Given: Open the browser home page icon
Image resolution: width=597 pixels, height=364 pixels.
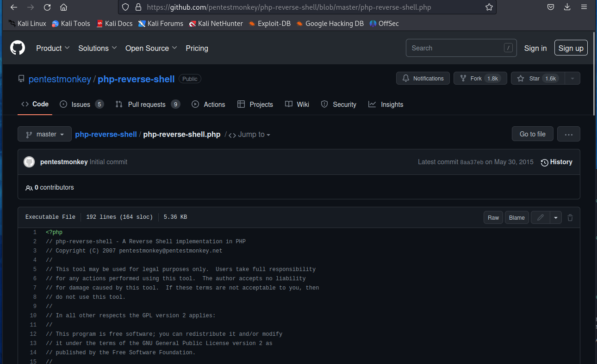Looking at the screenshot, I should coord(64,7).
